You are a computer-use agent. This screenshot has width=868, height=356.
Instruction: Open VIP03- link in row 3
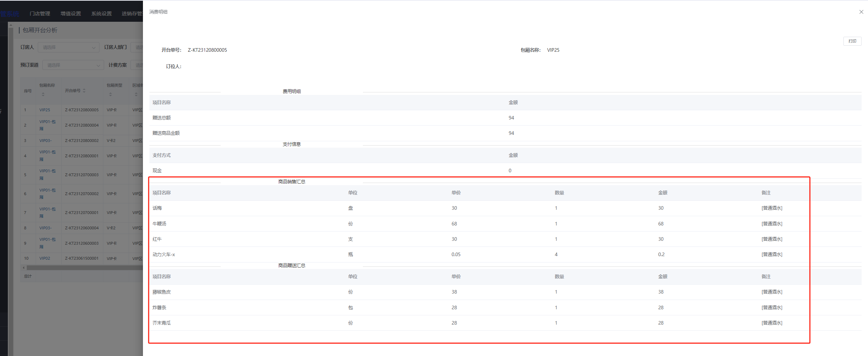coord(45,141)
